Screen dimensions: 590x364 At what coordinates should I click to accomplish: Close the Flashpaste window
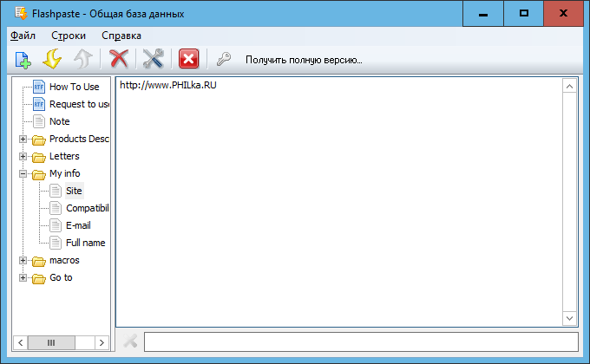click(563, 14)
